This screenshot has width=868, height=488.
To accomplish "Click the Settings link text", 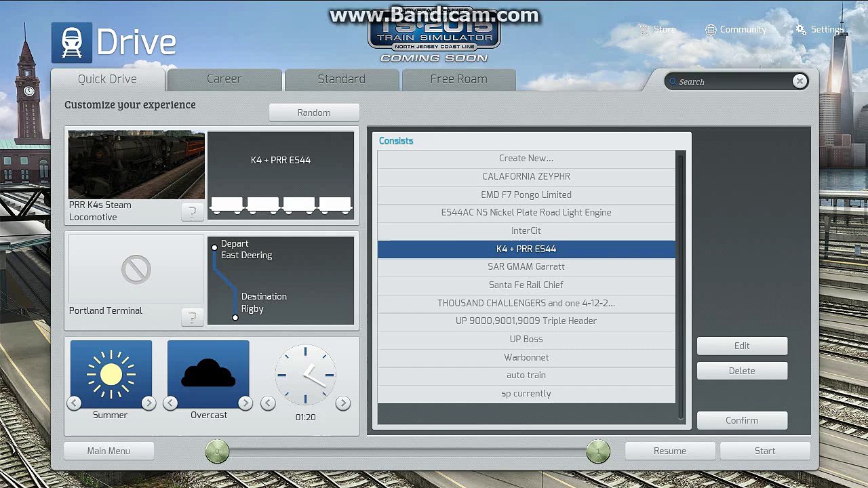I will 827,30.
